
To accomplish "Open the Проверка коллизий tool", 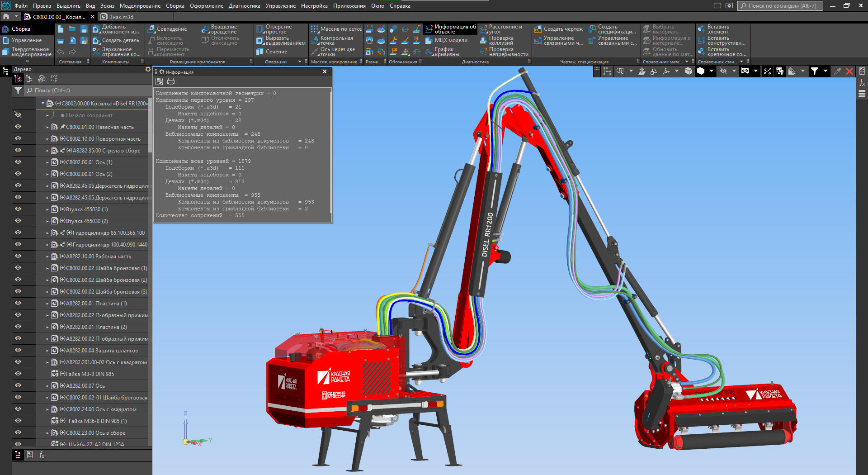I will point(500,41).
